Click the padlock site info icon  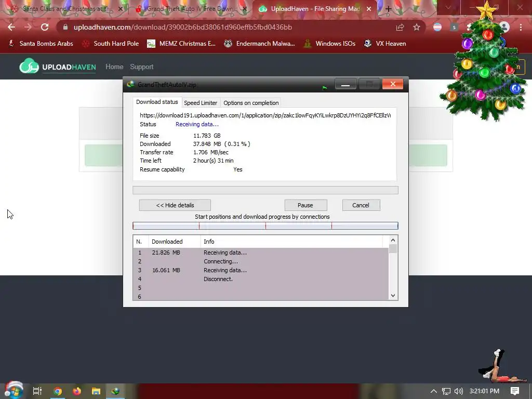click(65, 27)
